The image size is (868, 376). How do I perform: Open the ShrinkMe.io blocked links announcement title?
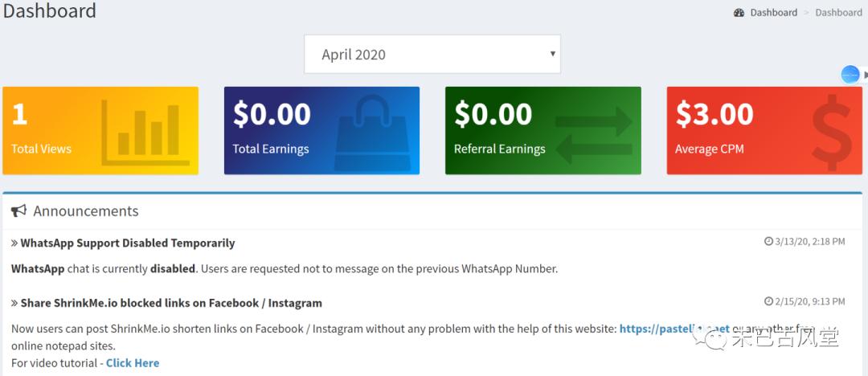click(x=171, y=304)
